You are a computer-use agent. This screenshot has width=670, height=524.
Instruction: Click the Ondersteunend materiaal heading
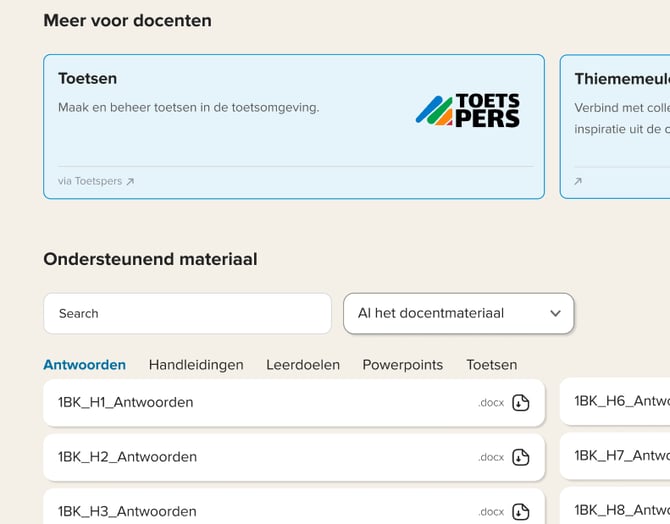click(x=150, y=259)
